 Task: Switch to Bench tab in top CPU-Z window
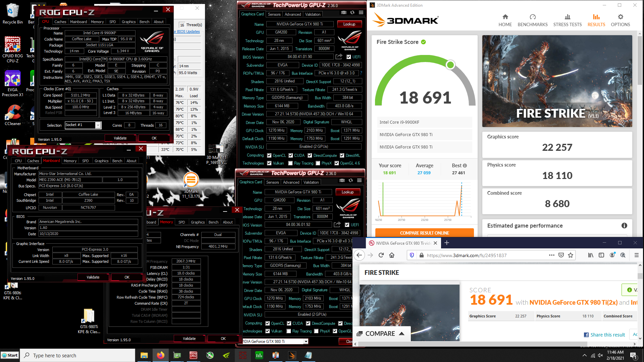coord(145,22)
